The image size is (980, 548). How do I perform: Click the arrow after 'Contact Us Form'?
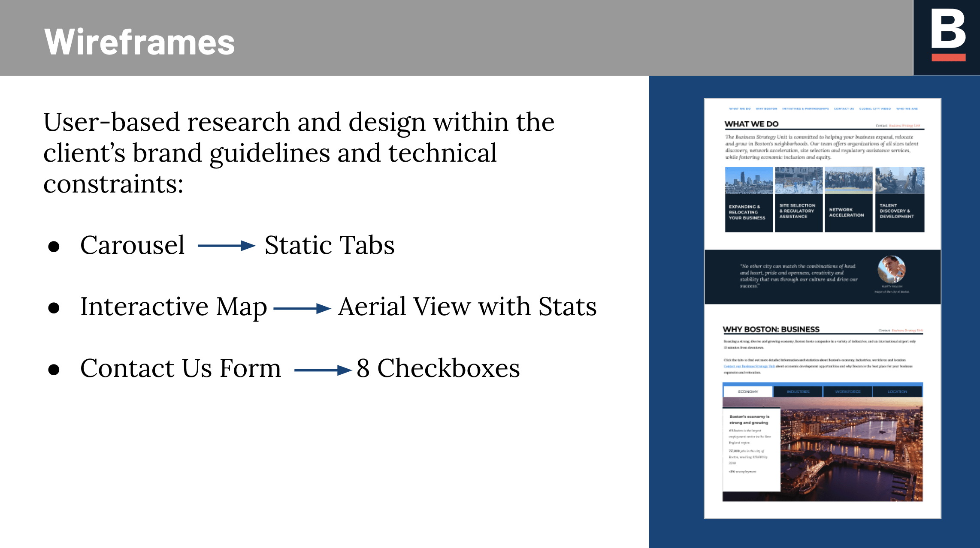point(323,370)
